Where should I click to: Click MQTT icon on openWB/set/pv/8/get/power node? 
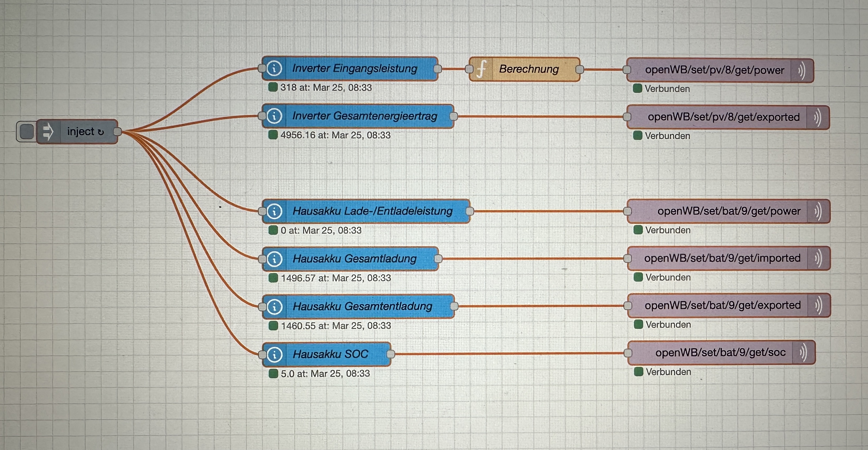[802, 71]
